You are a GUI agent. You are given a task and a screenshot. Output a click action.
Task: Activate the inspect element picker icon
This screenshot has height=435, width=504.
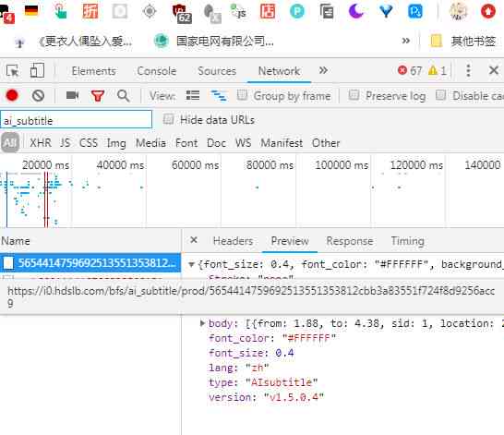point(13,71)
